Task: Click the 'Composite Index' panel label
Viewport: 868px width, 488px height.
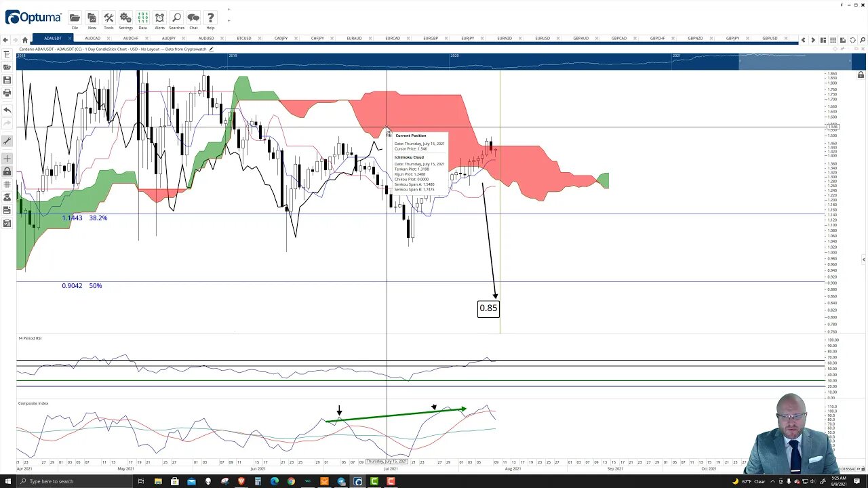Action: point(33,403)
